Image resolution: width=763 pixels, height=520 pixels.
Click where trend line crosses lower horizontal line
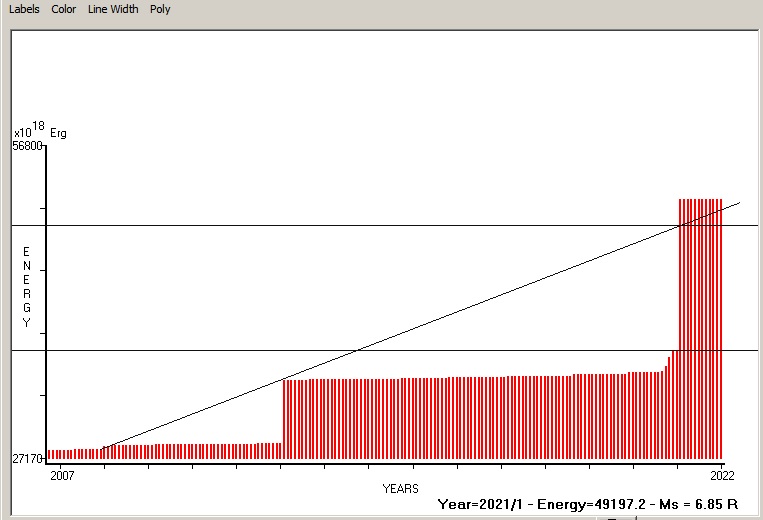click(x=358, y=350)
